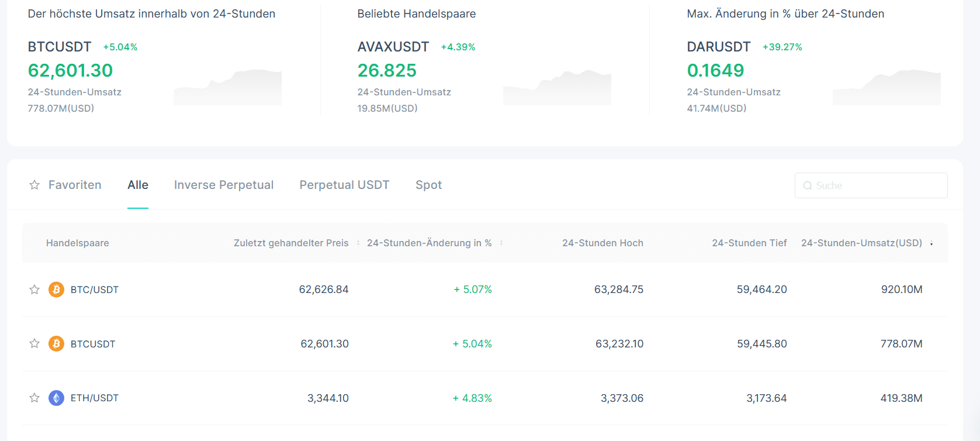This screenshot has width=980, height=441.
Task: Click the 26.825 AVAXUSDT price
Action: (x=387, y=70)
